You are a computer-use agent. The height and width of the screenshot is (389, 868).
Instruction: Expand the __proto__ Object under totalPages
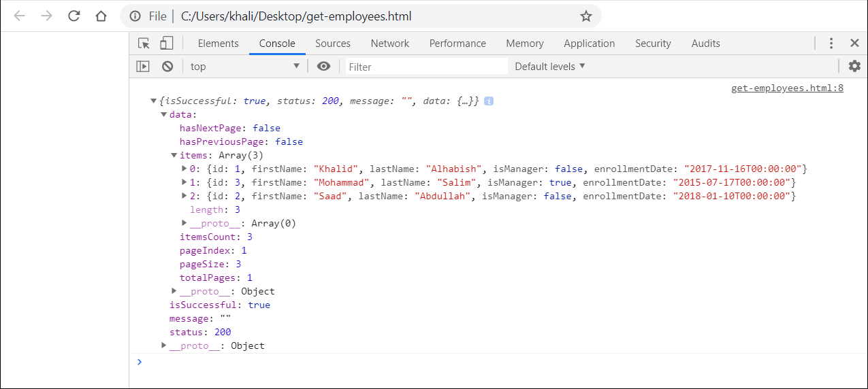[174, 291]
